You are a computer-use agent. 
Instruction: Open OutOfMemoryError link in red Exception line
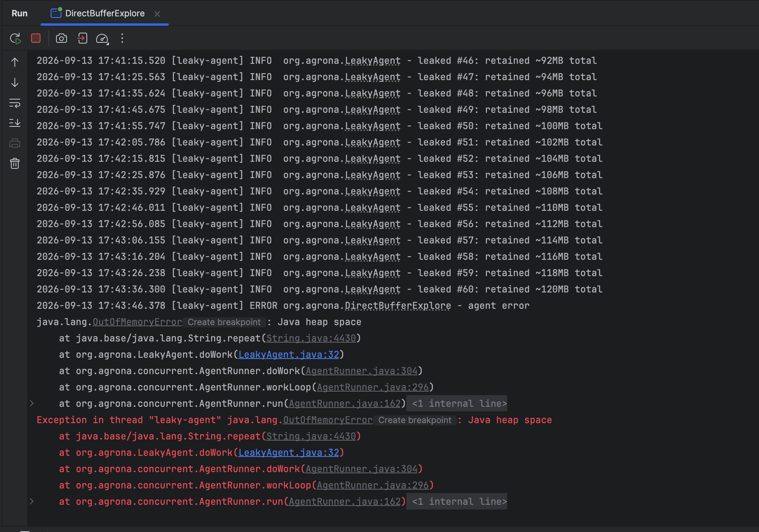[x=328, y=420]
